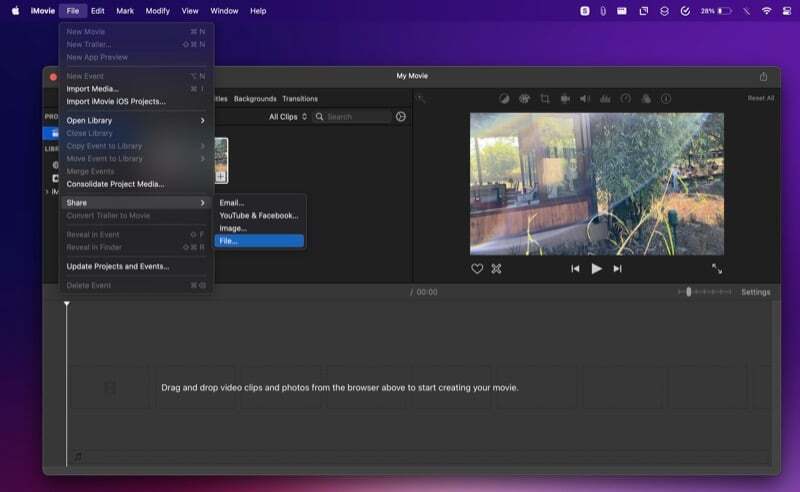
Task: Switch to the Backgrounds tab
Action: point(255,99)
